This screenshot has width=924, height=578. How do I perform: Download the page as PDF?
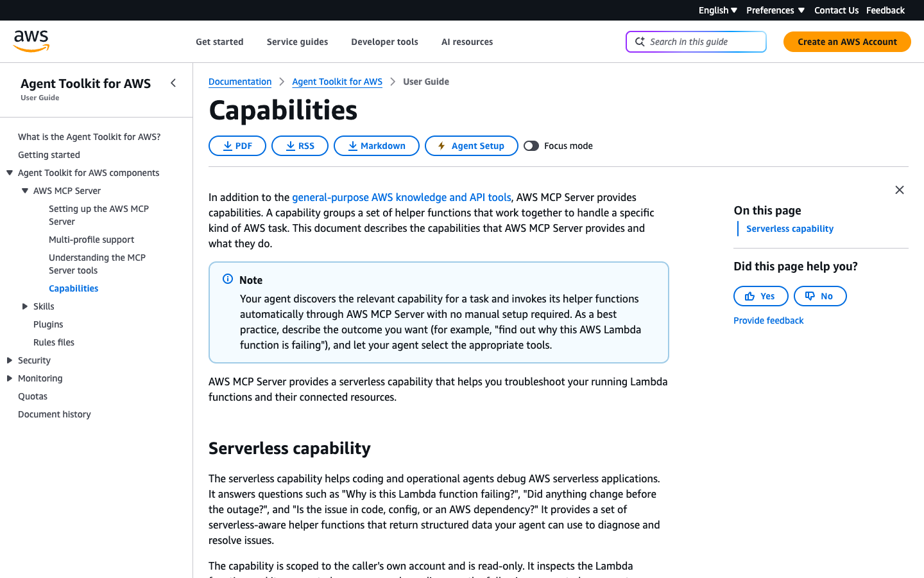pyautogui.click(x=237, y=146)
